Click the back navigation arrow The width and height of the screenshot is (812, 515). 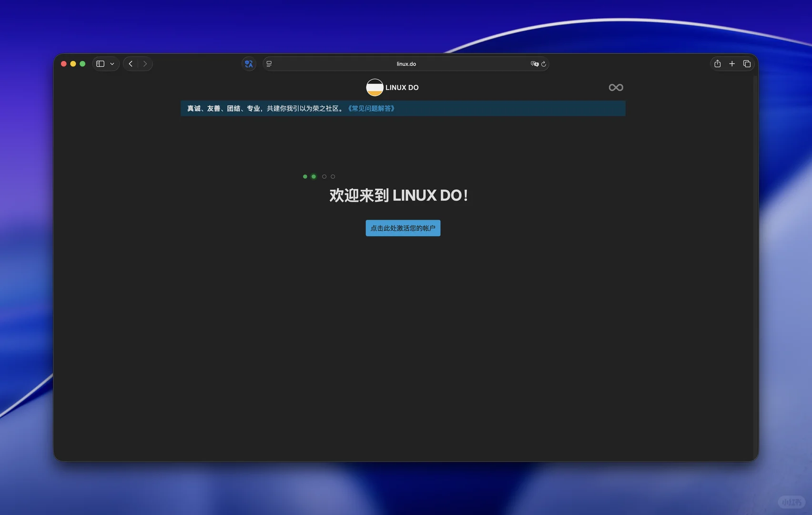[x=131, y=63]
